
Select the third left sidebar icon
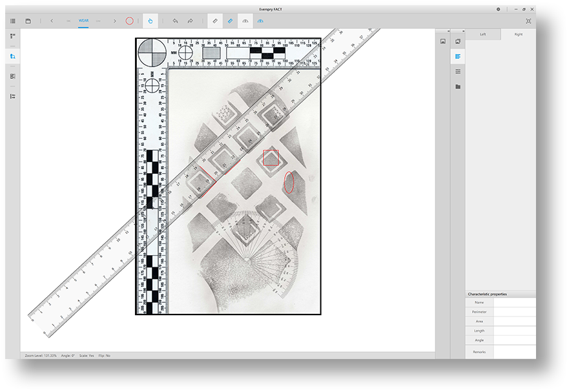[x=13, y=76]
